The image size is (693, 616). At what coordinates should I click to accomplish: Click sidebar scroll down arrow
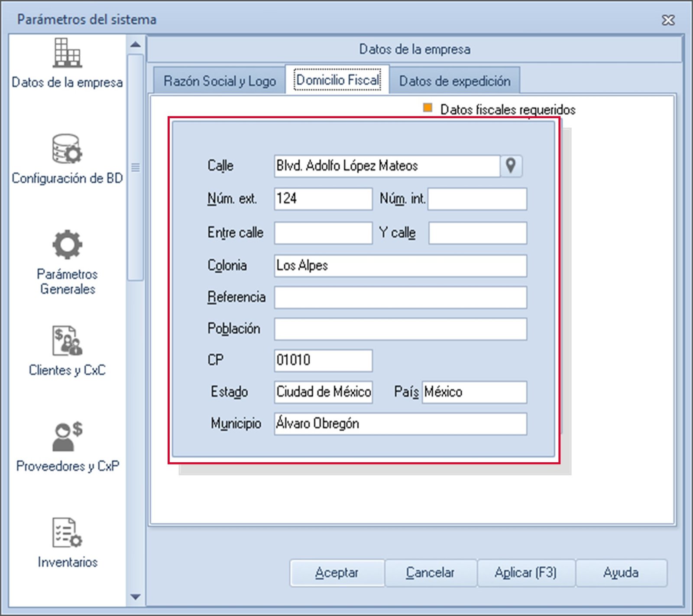[x=136, y=597]
